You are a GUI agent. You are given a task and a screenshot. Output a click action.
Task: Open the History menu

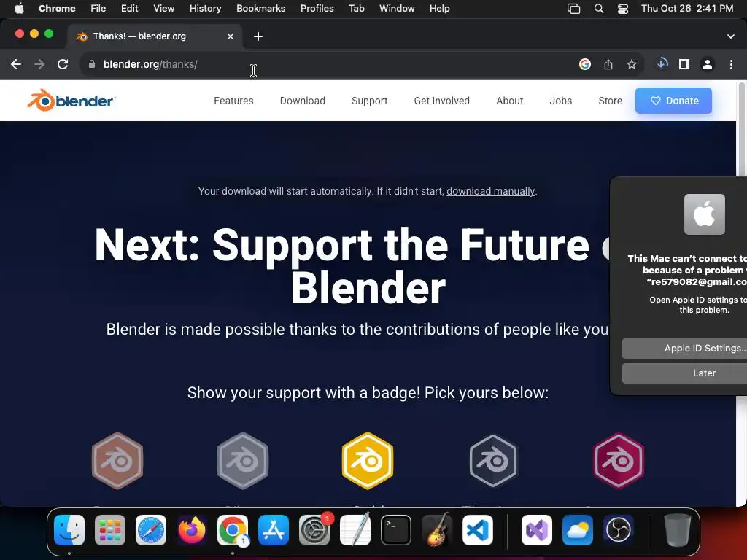pyautogui.click(x=205, y=9)
